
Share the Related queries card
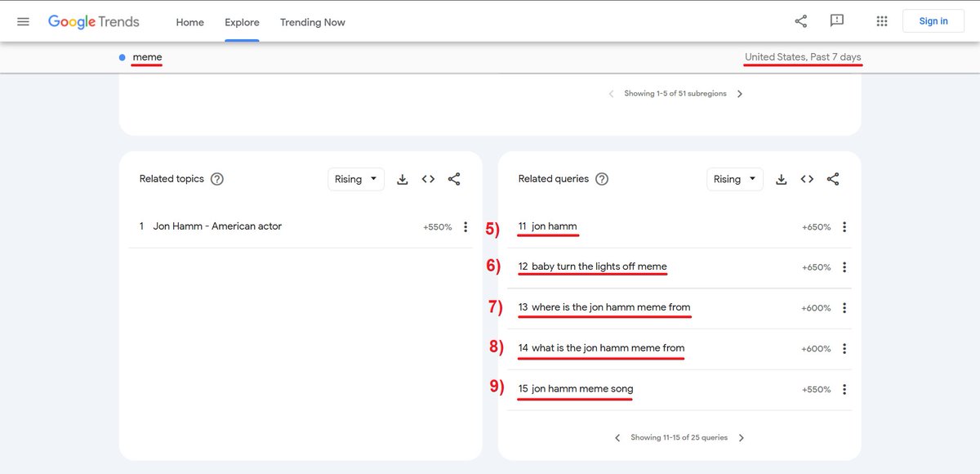(x=833, y=179)
